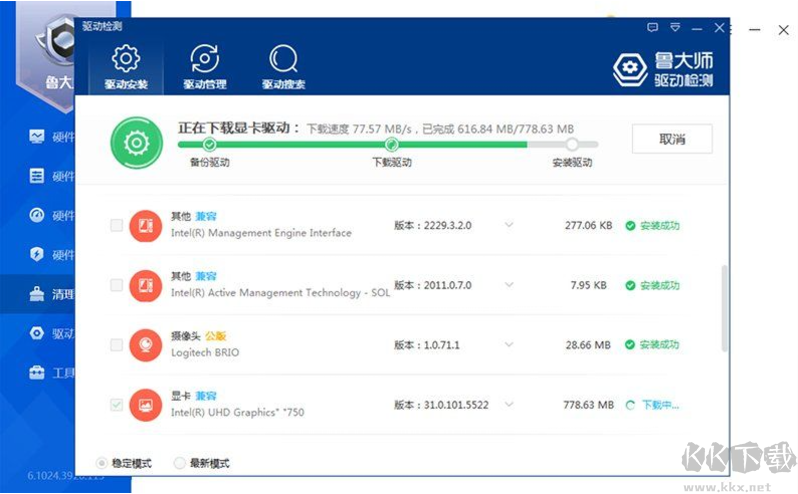Image resolution: width=798 pixels, height=494 pixels.
Task: Tick the Active Management Technology checkbox
Action: [117, 285]
